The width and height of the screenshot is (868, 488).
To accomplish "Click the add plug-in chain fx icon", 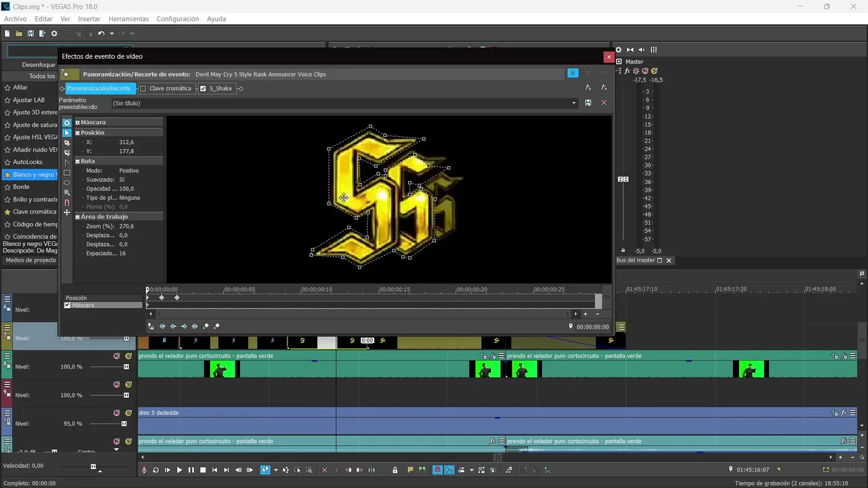I will 588,87.
